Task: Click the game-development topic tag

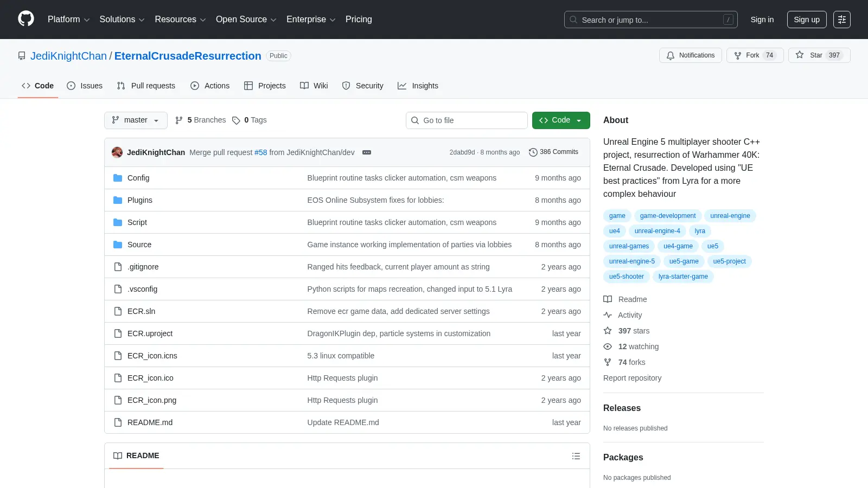Action: pyautogui.click(x=668, y=216)
